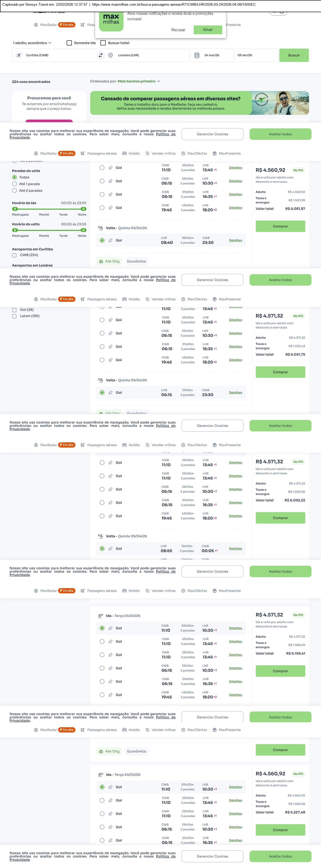Pin the 08:40 LHR return Gol flight
Viewport: 321px width, 868px height.
click(110, 241)
